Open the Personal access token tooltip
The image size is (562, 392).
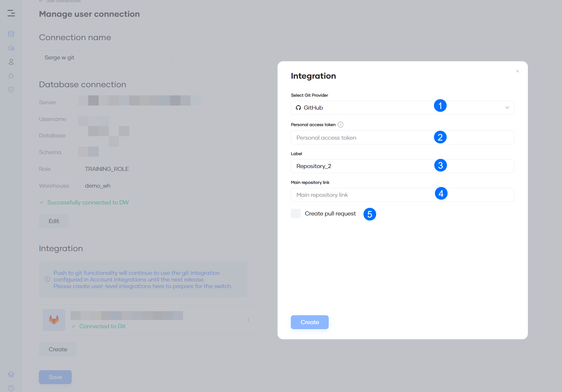point(340,124)
